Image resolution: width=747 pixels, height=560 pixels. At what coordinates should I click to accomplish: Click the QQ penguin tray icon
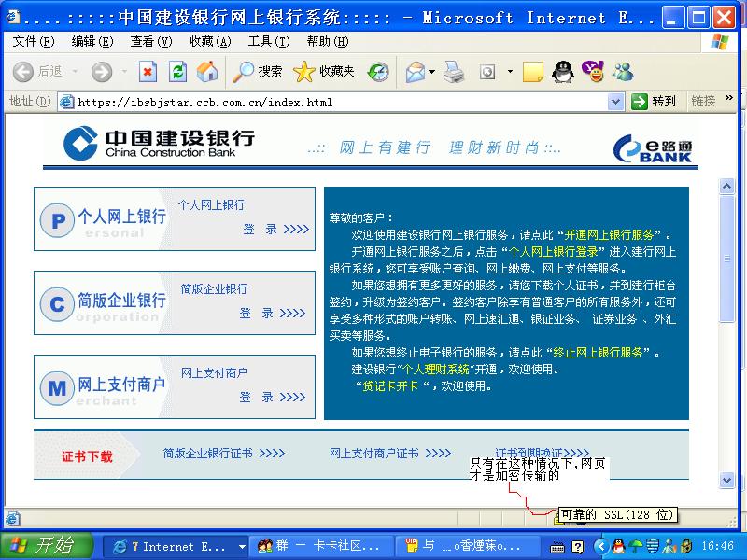click(x=618, y=546)
